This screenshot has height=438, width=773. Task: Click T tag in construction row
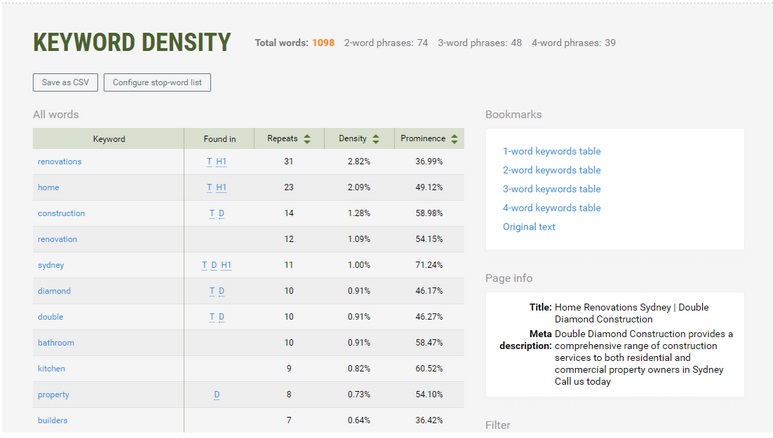pos(212,214)
